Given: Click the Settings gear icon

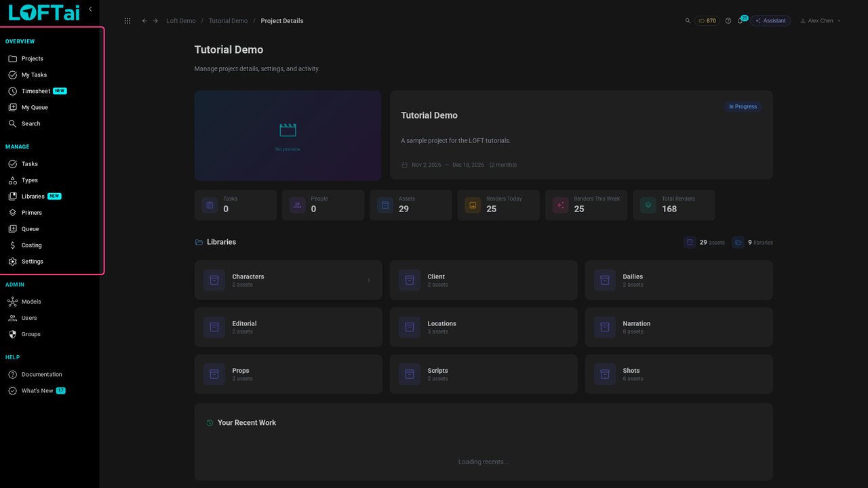Looking at the screenshot, I should [x=12, y=262].
